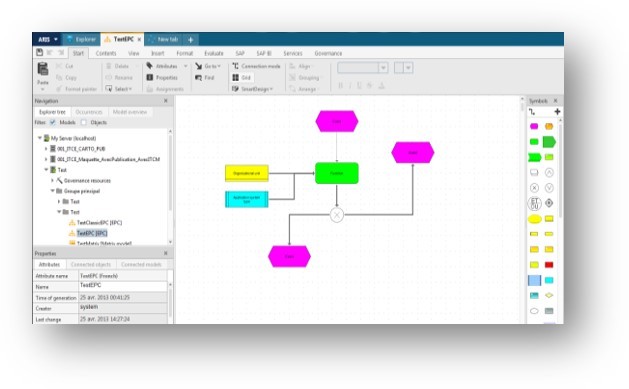This screenshot has height=389, width=629.
Task: Click the Properties button in ribbon
Action: point(162,77)
